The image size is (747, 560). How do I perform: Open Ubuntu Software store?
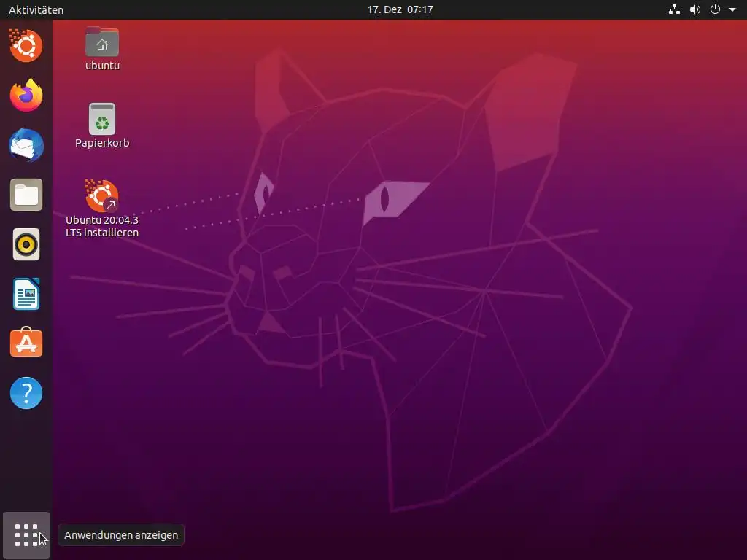click(x=26, y=343)
